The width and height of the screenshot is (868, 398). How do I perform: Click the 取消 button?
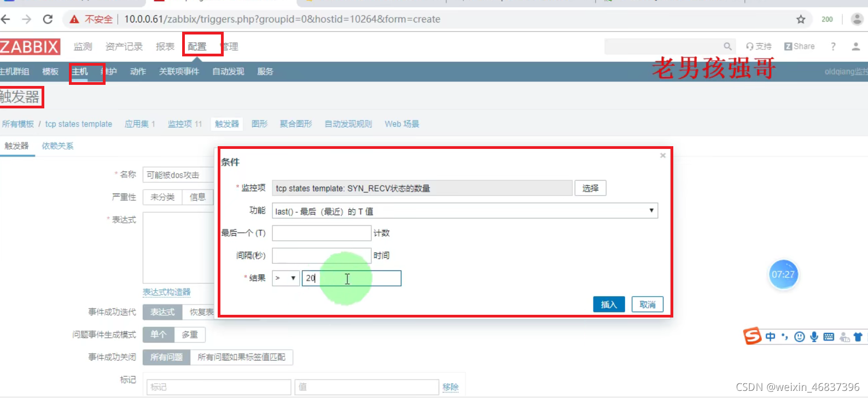tap(648, 304)
